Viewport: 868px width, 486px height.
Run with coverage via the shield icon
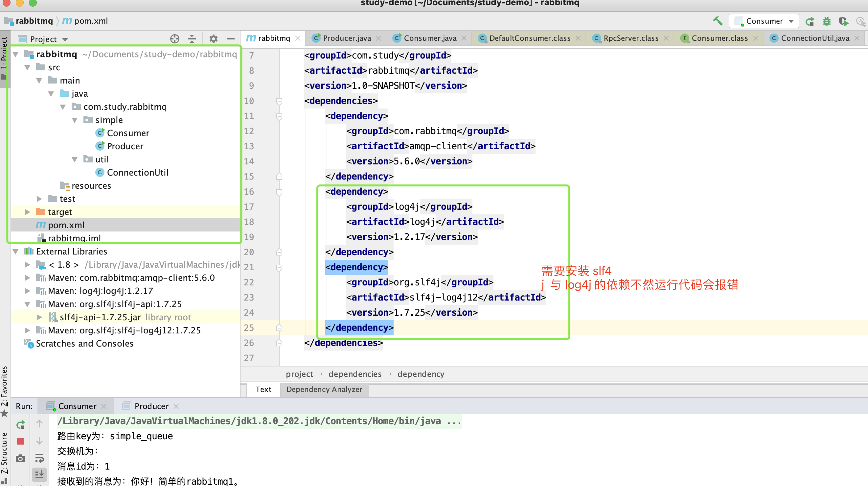(x=843, y=21)
